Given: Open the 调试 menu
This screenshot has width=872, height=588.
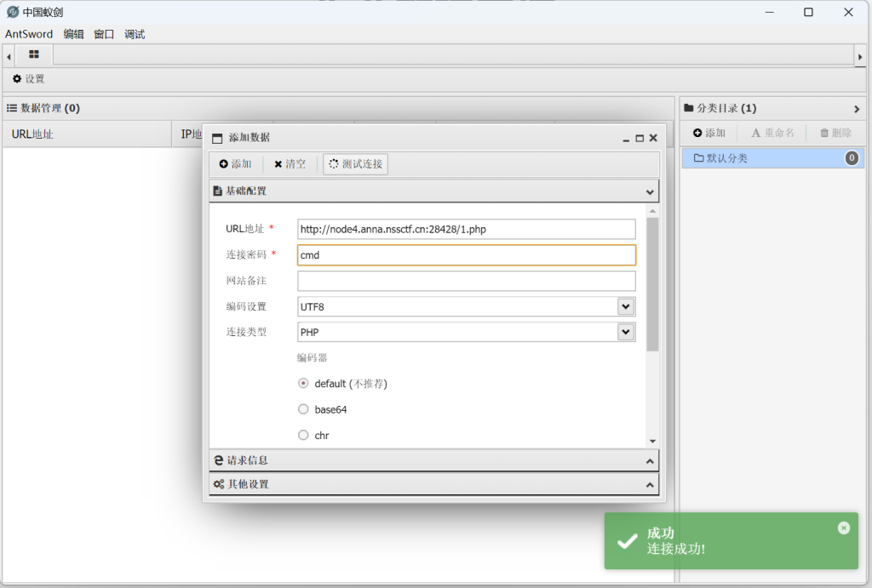Looking at the screenshot, I should pyautogui.click(x=135, y=35).
